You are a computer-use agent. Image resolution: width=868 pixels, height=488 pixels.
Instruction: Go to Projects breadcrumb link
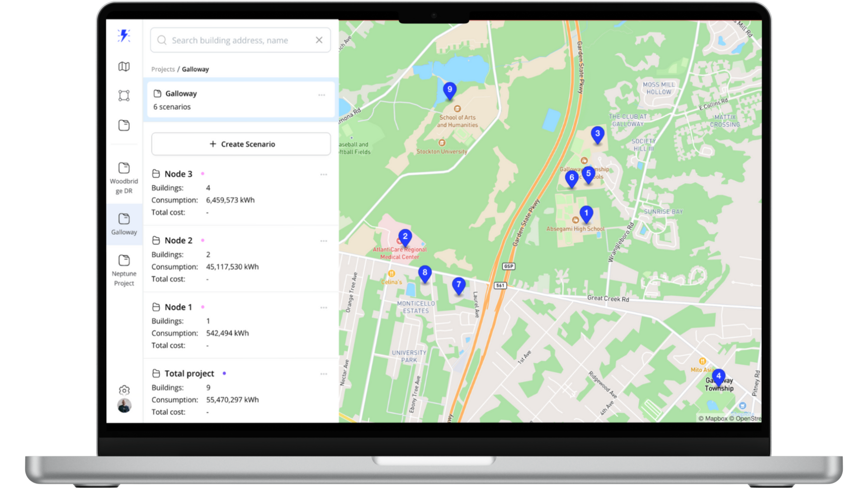[x=163, y=69]
